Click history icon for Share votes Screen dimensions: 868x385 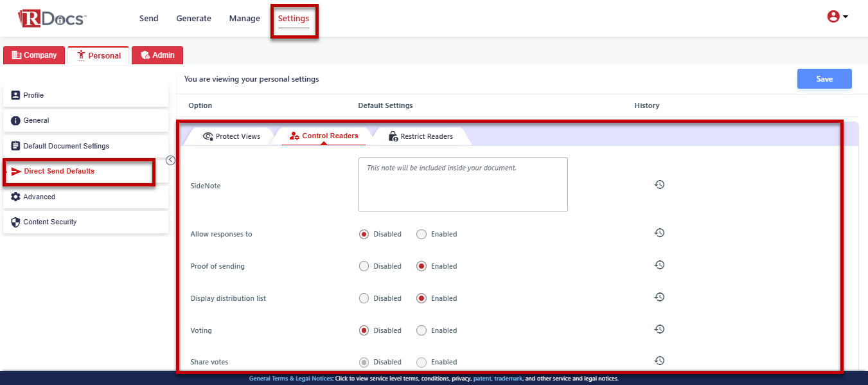click(659, 361)
